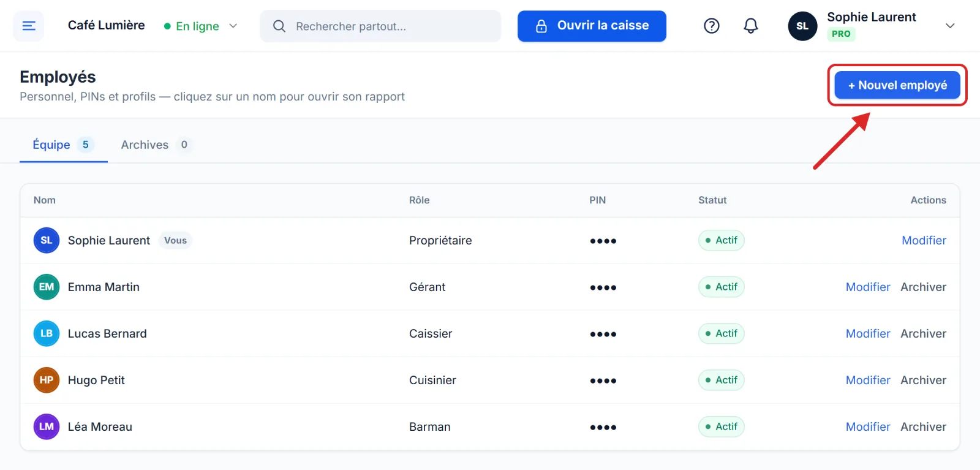
Task: Click Hugo Petit's HP avatar
Action: 47,380
